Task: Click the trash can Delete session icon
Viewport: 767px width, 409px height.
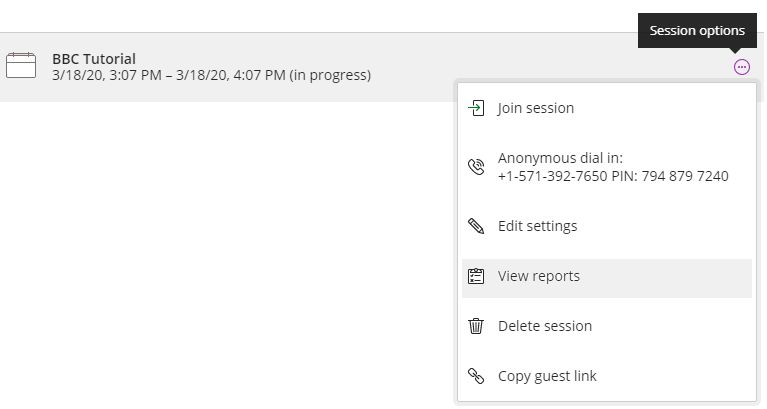Action: pos(476,326)
